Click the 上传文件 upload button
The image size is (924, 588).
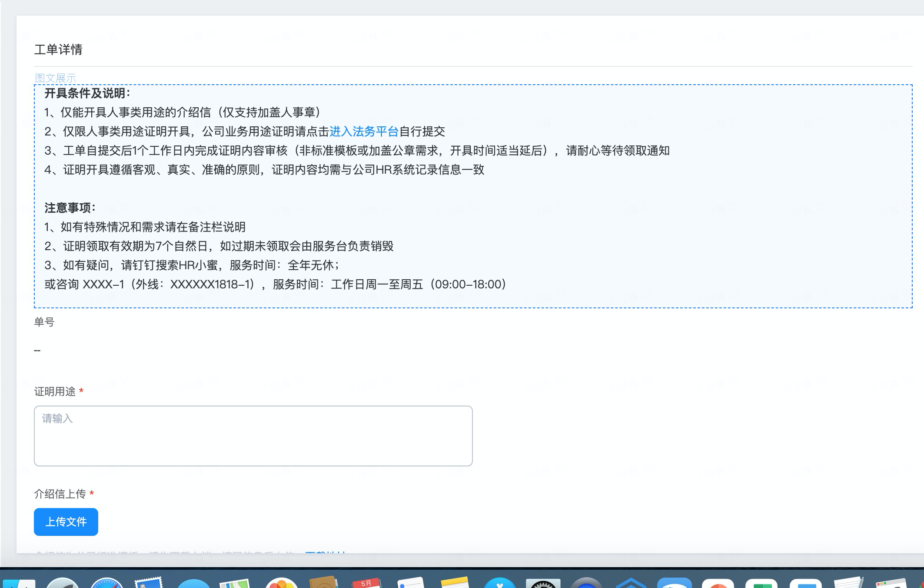click(66, 522)
